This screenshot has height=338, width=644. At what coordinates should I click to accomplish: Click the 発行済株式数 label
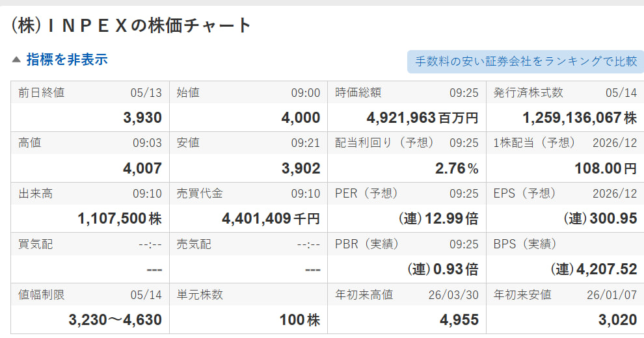(528, 92)
